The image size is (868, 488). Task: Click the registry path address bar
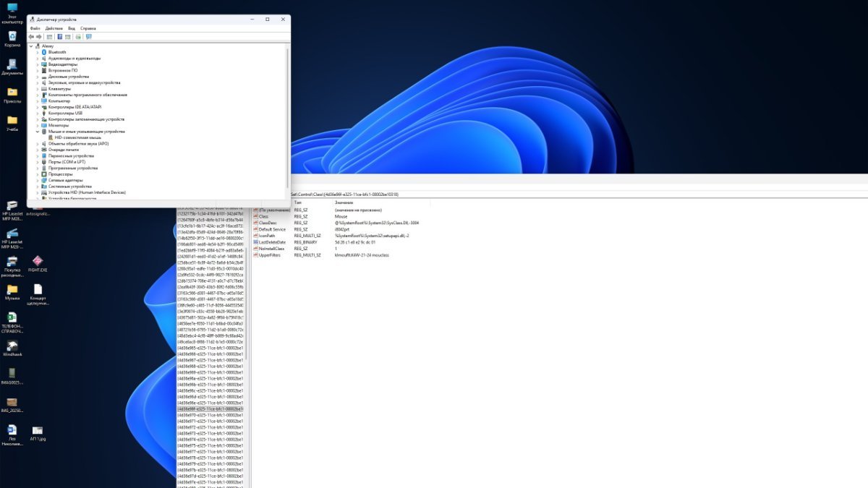(x=506, y=194)
